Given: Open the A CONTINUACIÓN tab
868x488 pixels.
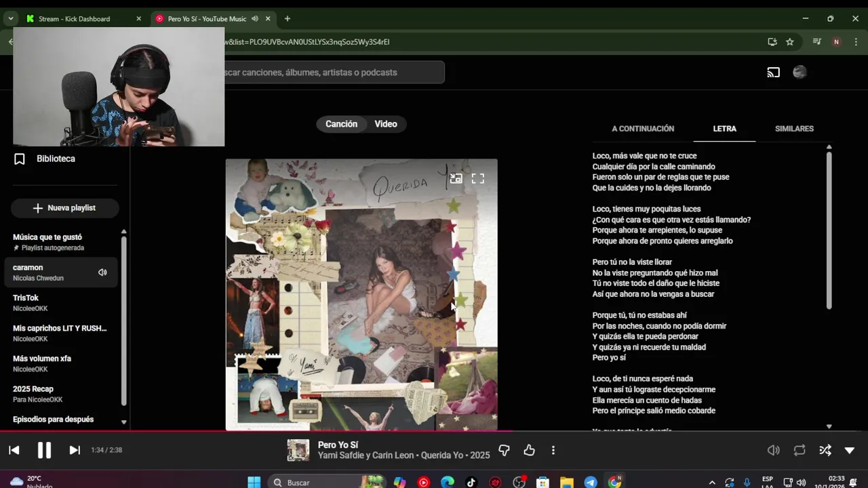Looking at the screenshot, I should pyautogui.click(x=643, y=129).
